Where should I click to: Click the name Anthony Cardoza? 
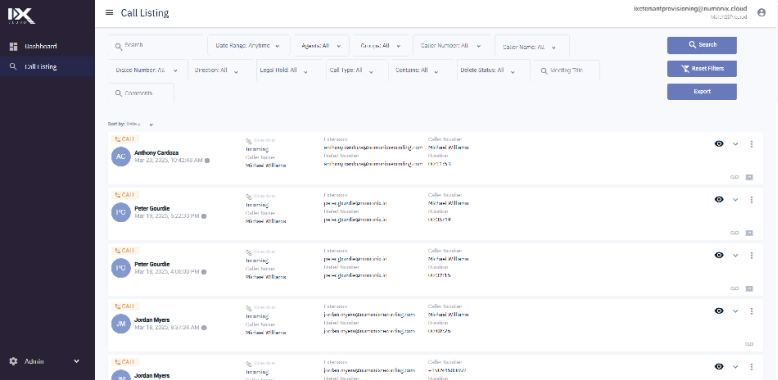[x=156, y=153]
